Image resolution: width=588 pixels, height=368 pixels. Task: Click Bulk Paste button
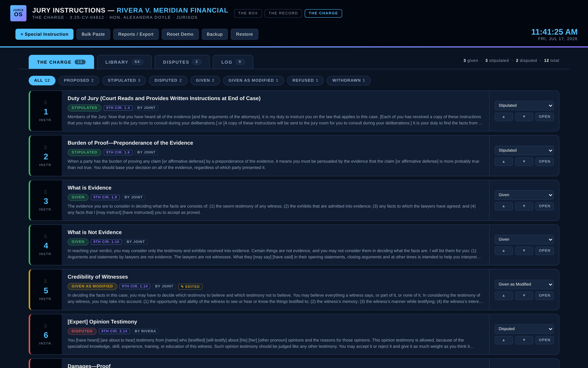click(x=93, y=34)
